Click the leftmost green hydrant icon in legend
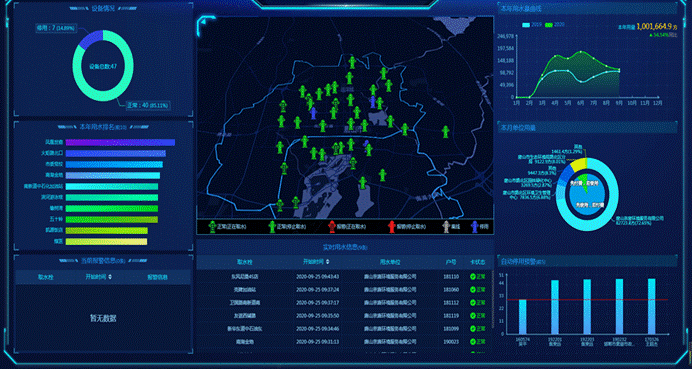Screen dimensions: 692x369 pos(212,227)
